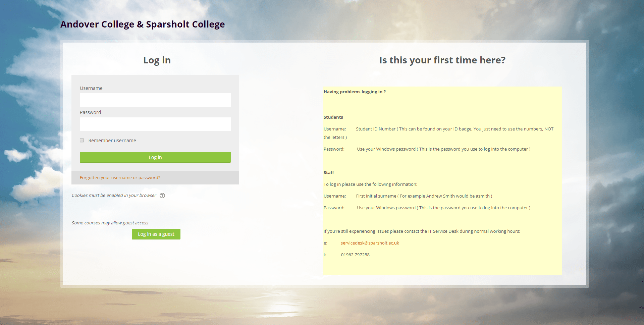Click Log in as a guest button
This screenshot has width=644, height=325.
point(156,234)
